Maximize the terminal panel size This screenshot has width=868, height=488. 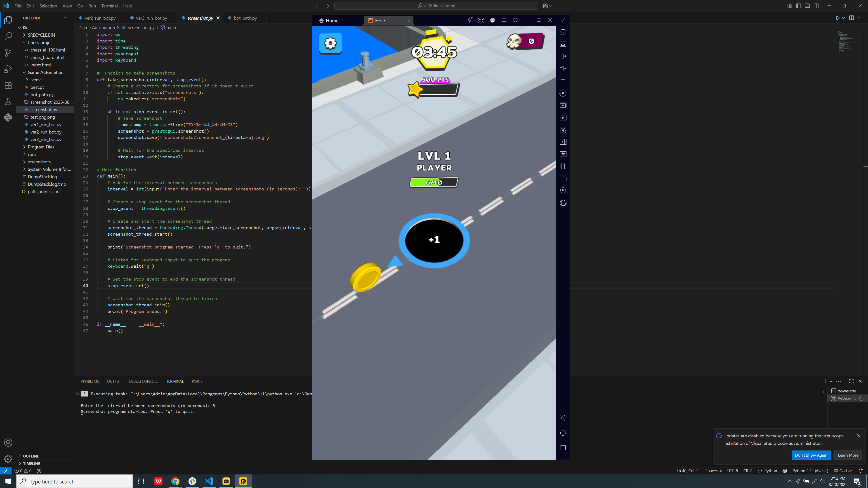[x=851, y=381]
